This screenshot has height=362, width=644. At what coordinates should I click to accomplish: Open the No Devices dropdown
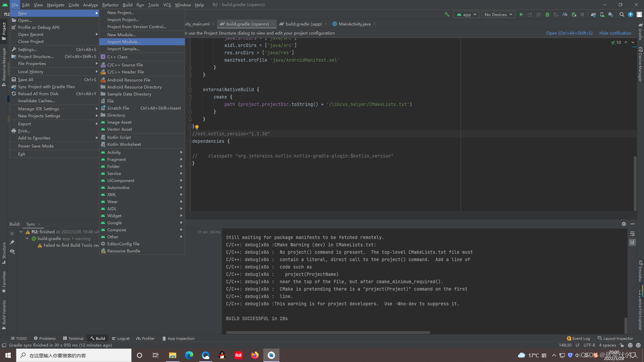pyautogui.click(x=498, y=14)
